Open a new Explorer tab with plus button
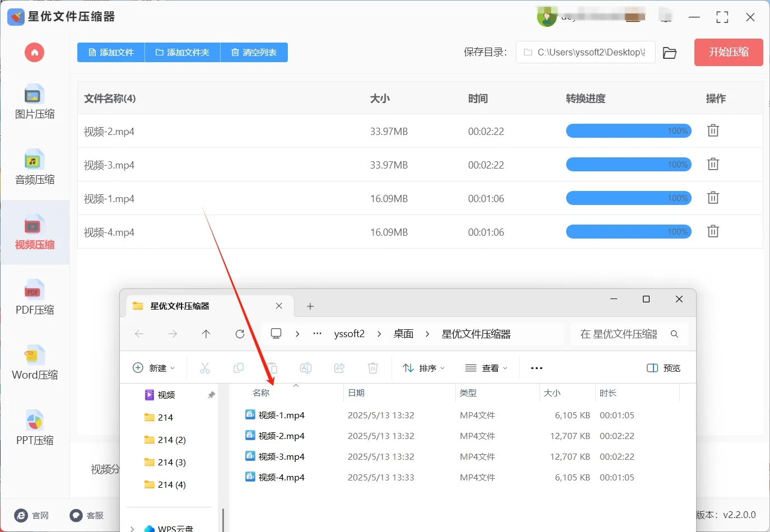 tap(310, 306)
